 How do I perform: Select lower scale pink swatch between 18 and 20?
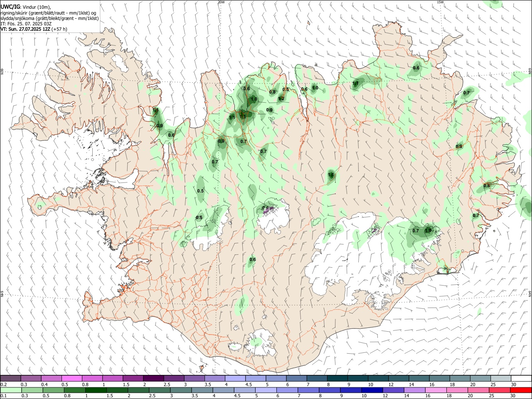point(457,390)
